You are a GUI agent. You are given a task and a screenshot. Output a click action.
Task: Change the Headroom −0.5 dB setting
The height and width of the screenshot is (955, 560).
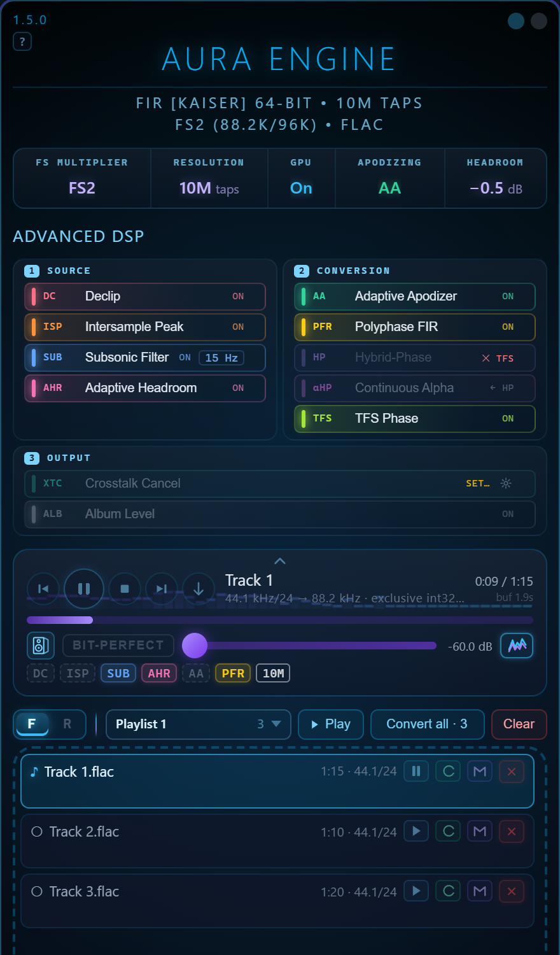click(496, 178)
